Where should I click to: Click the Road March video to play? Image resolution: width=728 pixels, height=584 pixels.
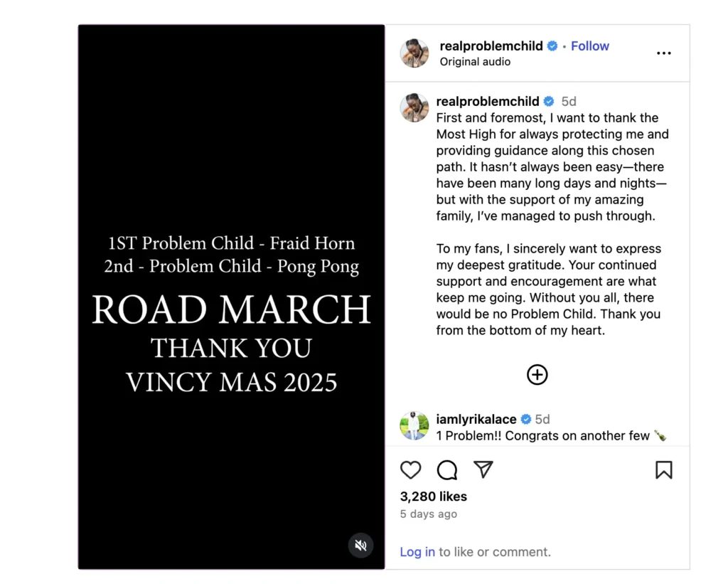(x=231, y=297)
